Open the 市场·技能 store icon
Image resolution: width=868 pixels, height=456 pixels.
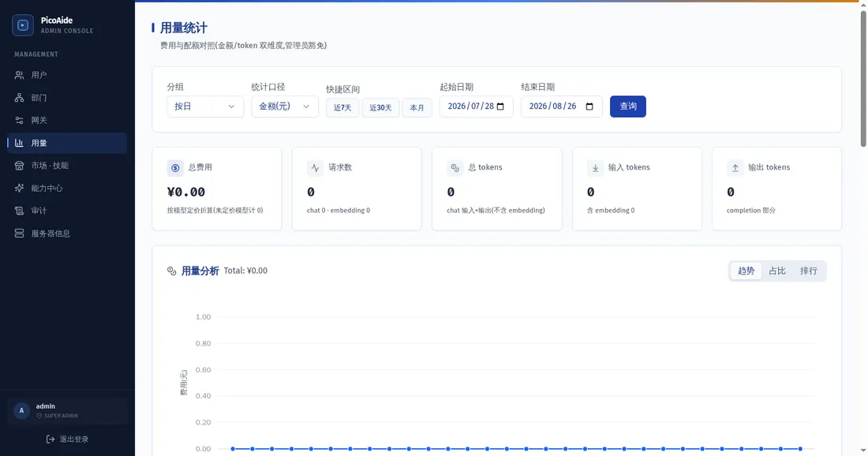tap(20, 166)
